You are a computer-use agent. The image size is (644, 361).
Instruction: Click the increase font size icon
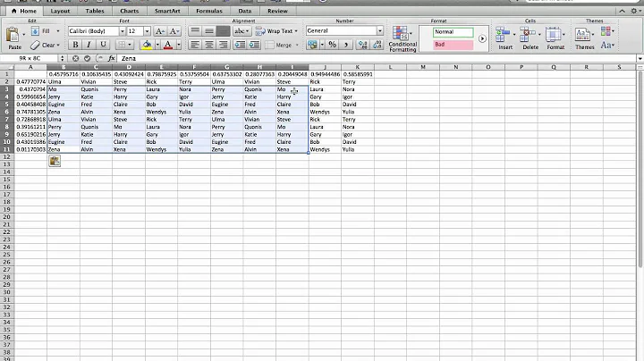coord(159,30)
